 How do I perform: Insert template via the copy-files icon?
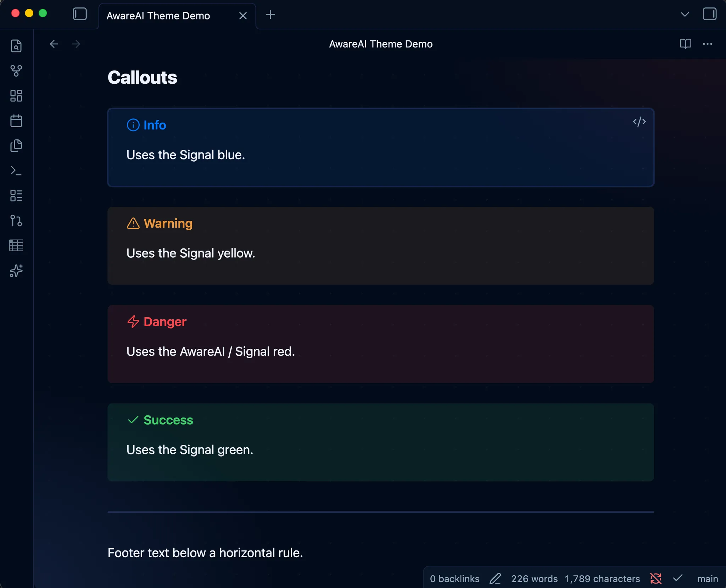click(16, 146)
